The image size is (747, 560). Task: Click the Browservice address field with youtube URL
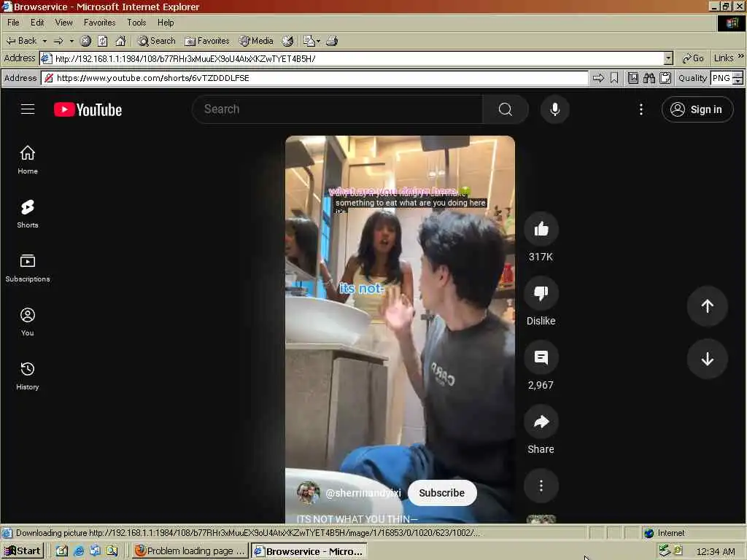[x=315, y=78]
